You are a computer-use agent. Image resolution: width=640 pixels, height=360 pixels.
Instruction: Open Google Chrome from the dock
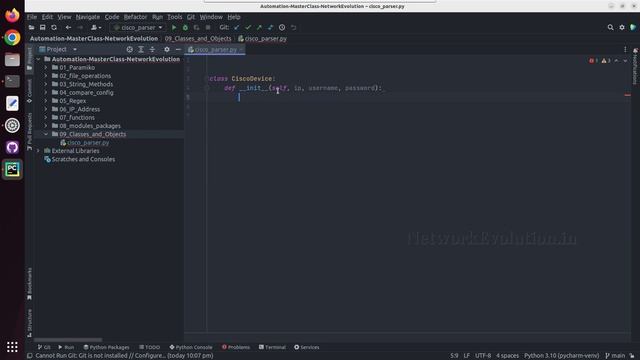pos(12,38)
